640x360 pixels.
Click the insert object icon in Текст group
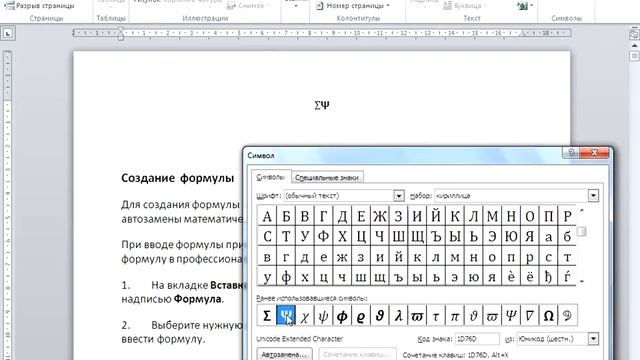click(x=523, y=6)
